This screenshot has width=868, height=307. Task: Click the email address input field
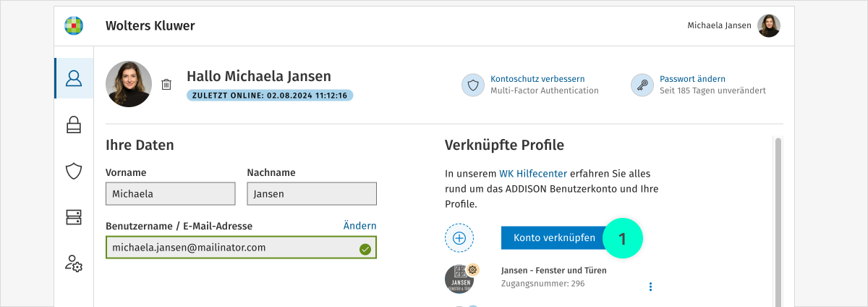241,248
